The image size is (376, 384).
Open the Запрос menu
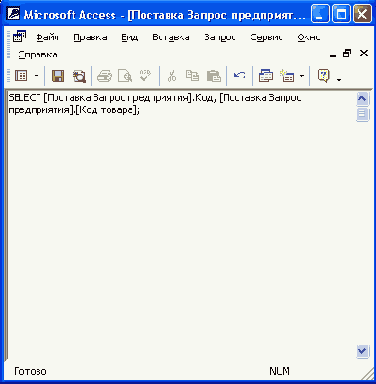point(220,37)
